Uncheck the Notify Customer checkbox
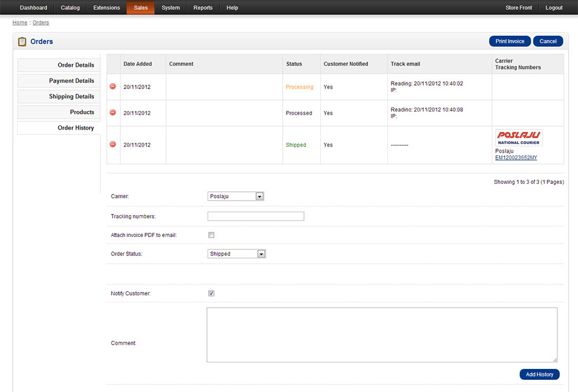The image size is (578, 392). [x=211, y=293]
